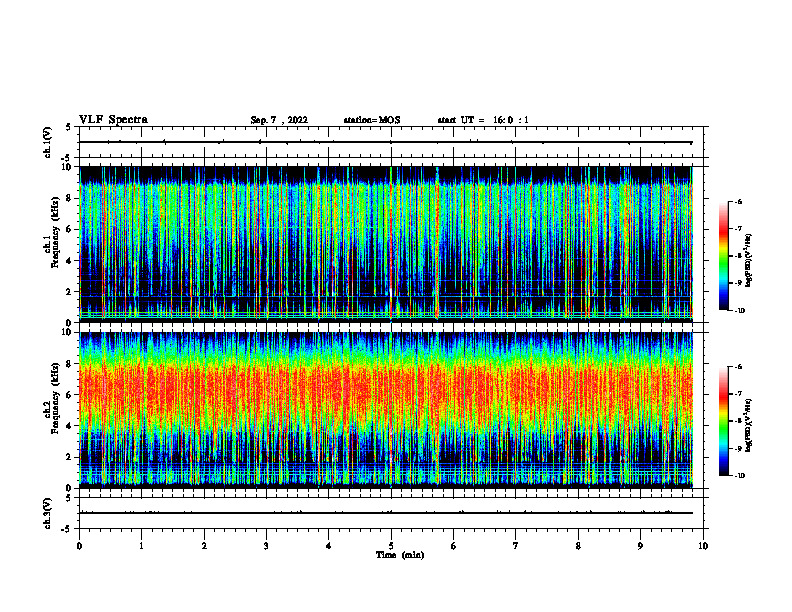The width and height of the screenshot is (792, 612).
Task: Click time axis tick label "6"
Action: pos(454,546)
